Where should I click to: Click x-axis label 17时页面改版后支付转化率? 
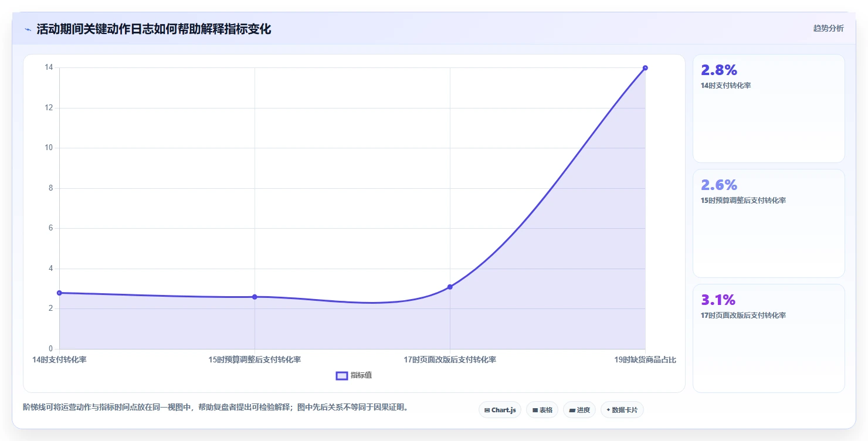(450, 359)
